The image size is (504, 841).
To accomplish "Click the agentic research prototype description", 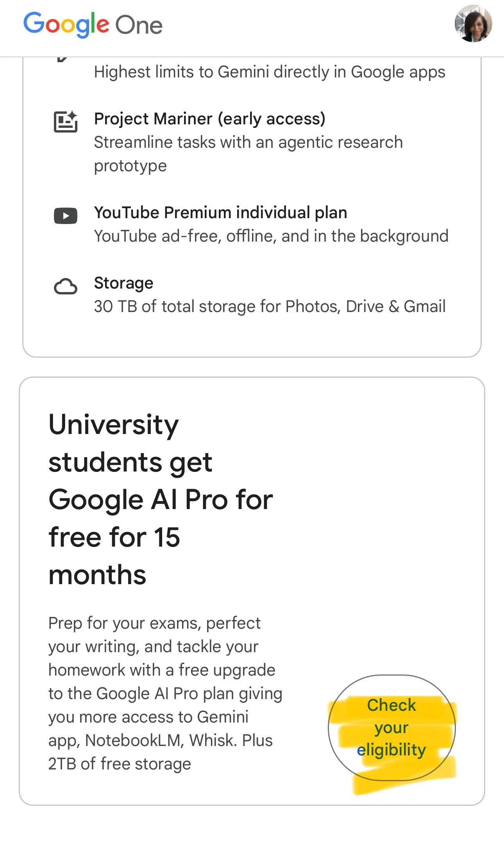I will point(248,154).
